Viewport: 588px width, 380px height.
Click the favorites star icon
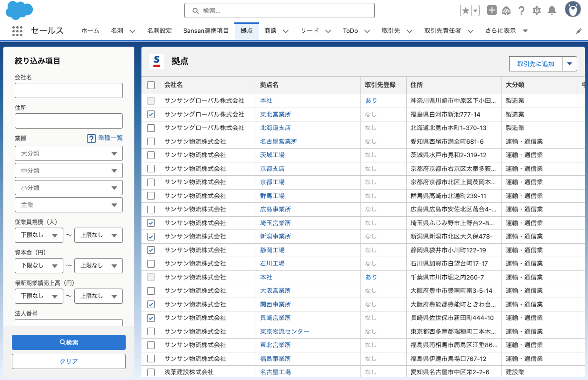point(466,11)
